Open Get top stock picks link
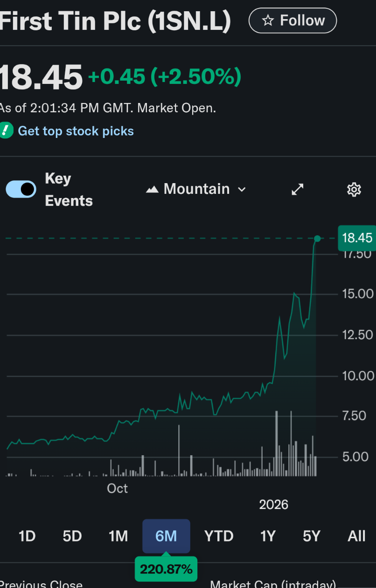 76,131
